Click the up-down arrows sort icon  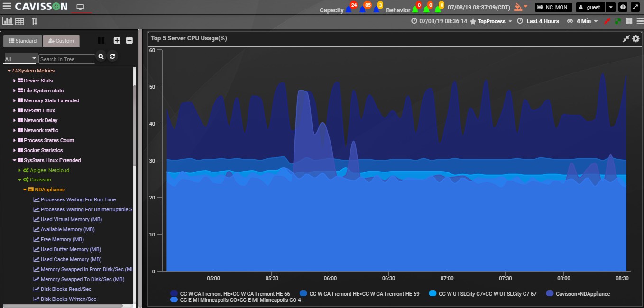point(34,21)
